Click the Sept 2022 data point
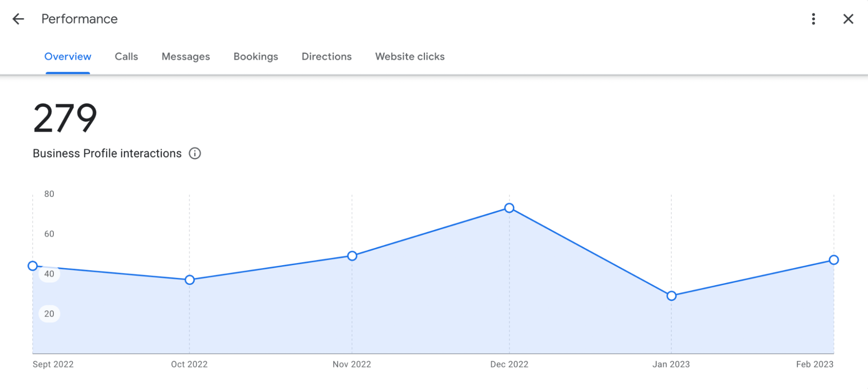Image resolution: width=868 pixels, height=389 pixels. 33,266
